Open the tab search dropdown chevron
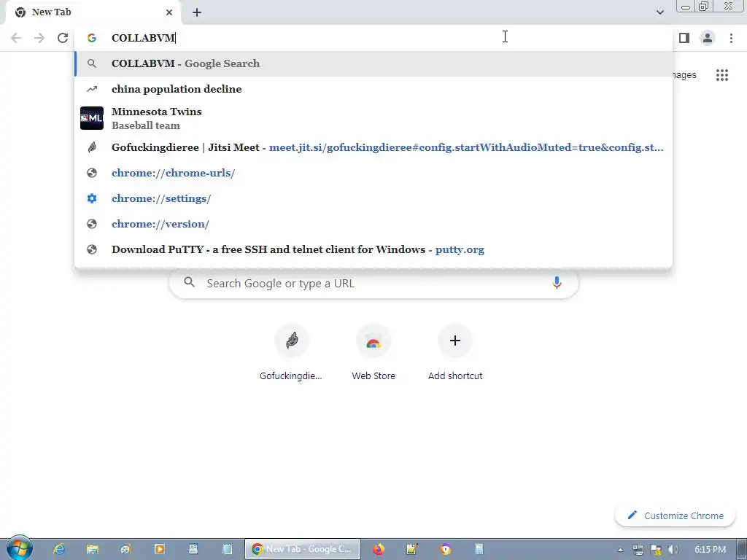The image size is (747, 560). click(x=659, y=12)
